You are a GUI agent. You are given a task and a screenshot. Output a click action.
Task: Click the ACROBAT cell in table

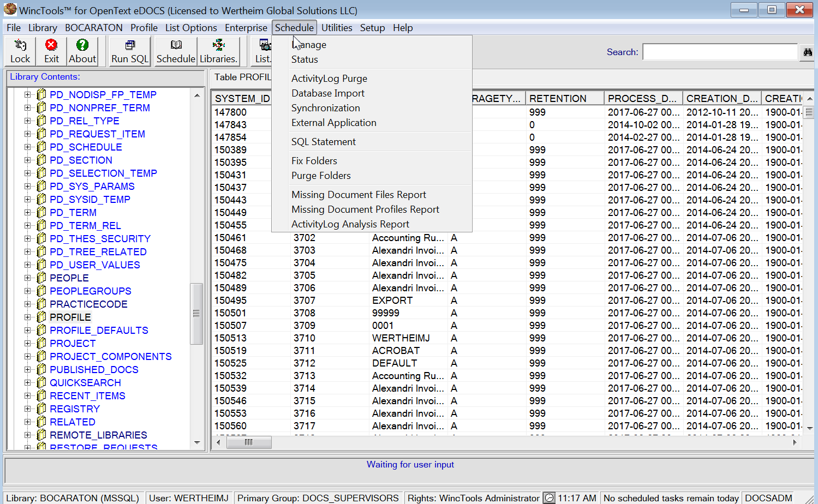pyautogui.click(x=396, y=351)
